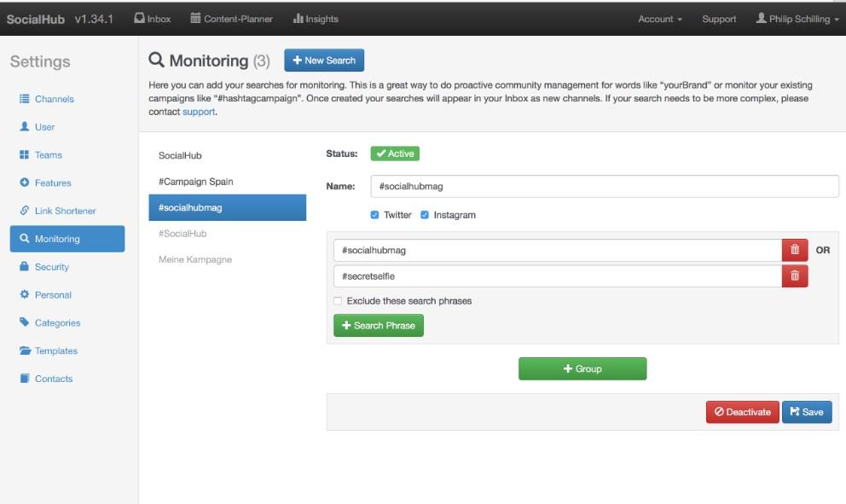Screen dimensions: 846x504
Task: Open Link Shortener settings
Action: pyautogui.click(x=67, y=211)
